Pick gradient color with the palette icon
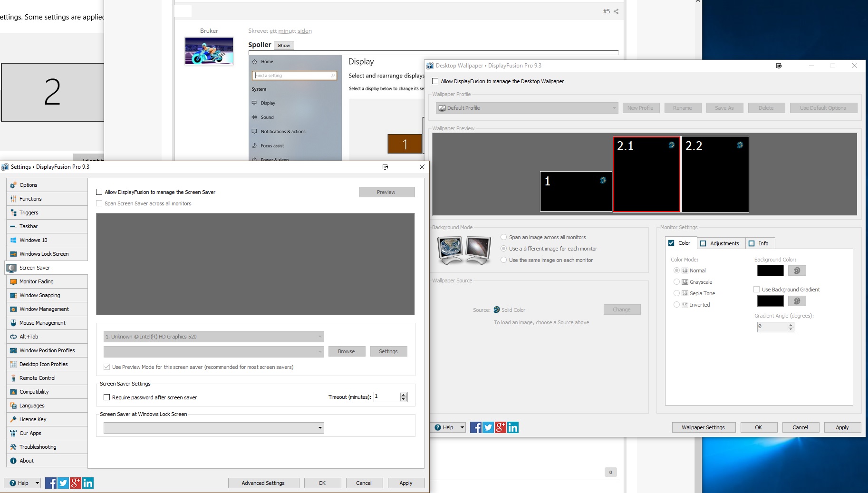 point(797,301)
